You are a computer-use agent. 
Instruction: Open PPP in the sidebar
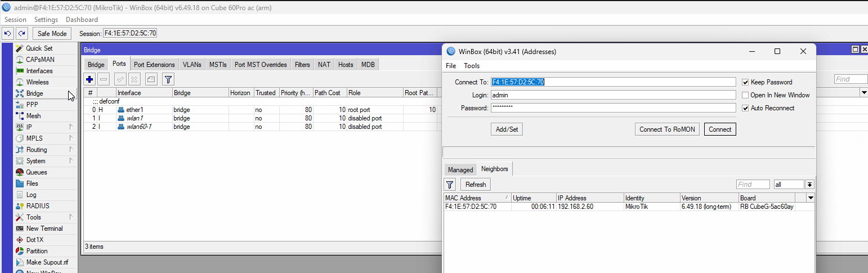click(32, 105)
